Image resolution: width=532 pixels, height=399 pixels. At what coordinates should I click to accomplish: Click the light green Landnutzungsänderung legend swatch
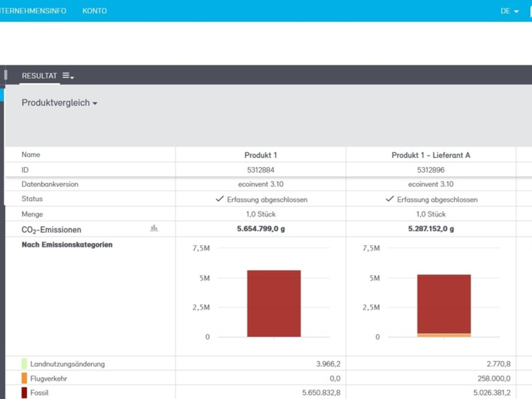tap(24, 364)
